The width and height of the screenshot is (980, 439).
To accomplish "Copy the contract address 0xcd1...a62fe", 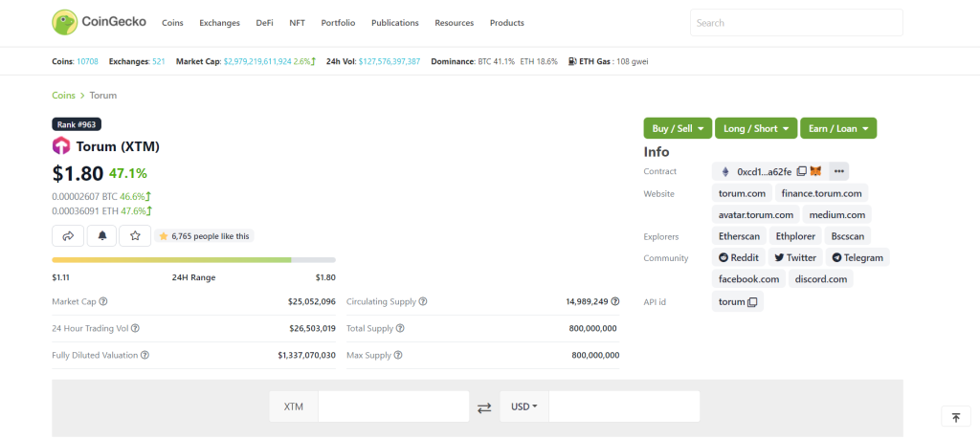I will pos(802,171).
